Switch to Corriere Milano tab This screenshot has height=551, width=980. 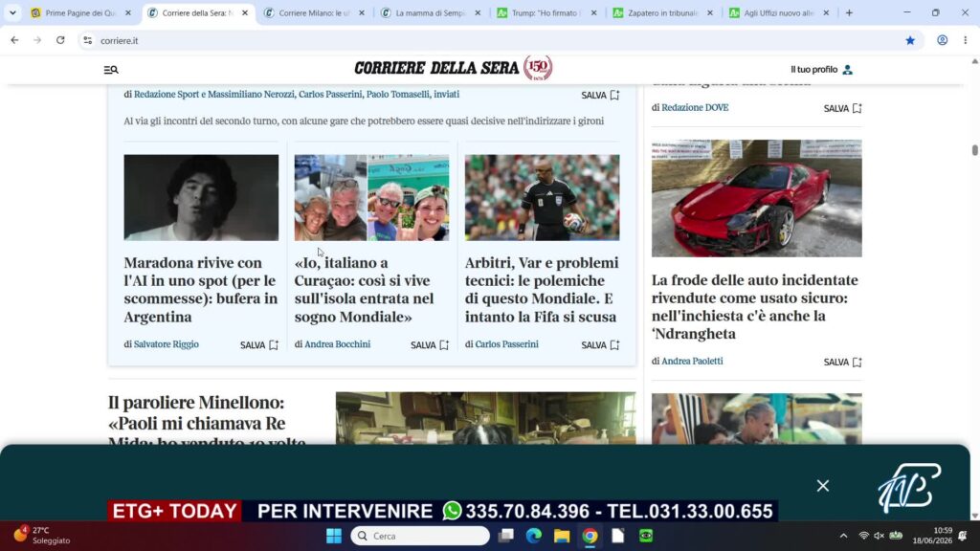coord(314,12)
